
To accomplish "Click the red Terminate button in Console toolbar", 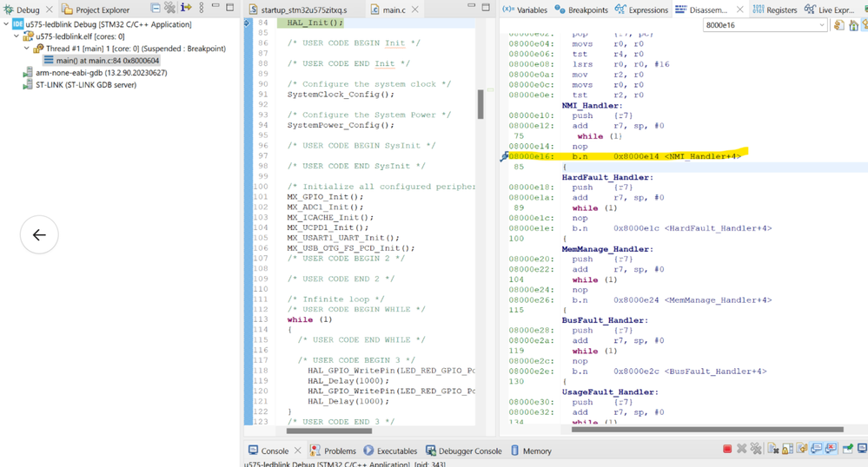I will click(727, 449).
